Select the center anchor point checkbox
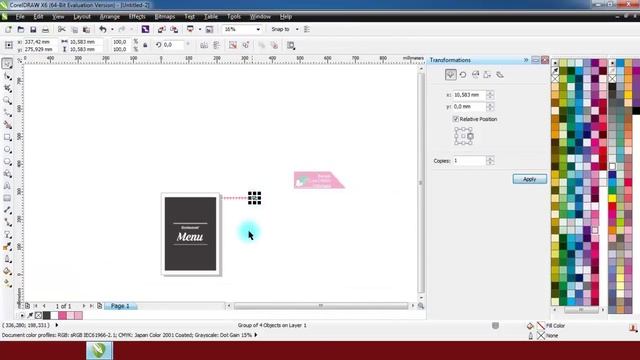The height and width of the screenshot is (360, 640). pos(463,136)
